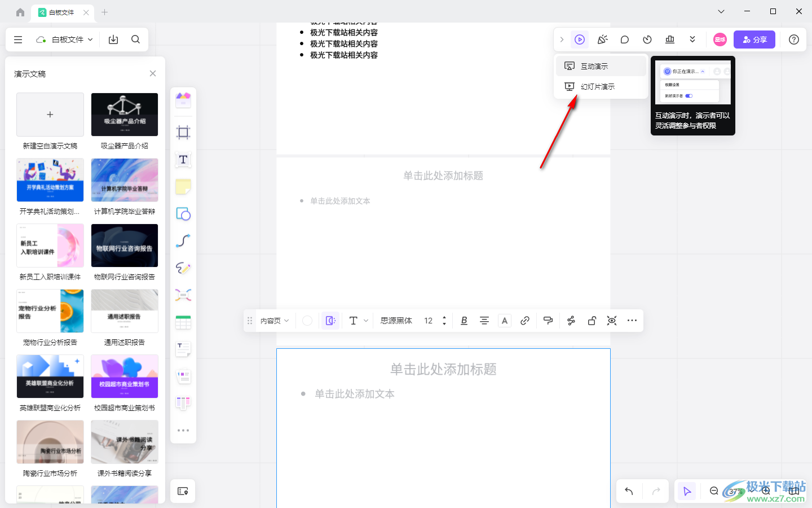
Task: Choose the 吸尘器产品介绍 template
Action: [x=125, y=115]
